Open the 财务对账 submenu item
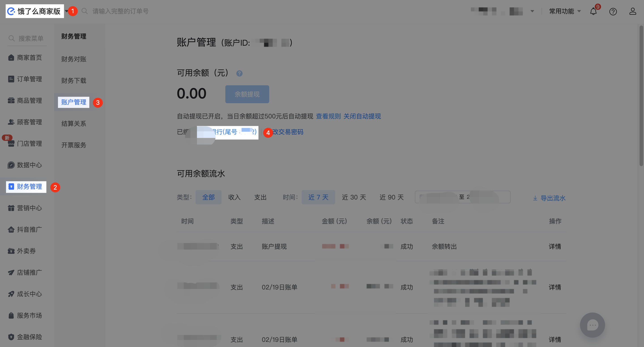 (74, 59)
